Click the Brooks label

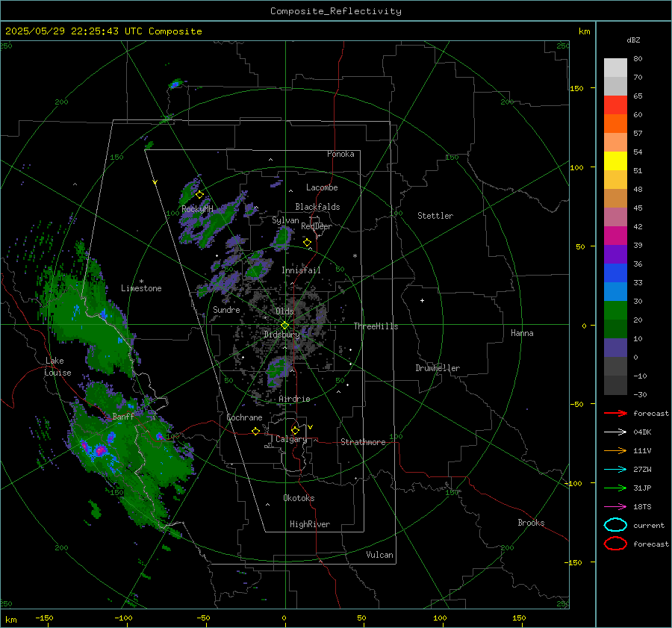pyautogui.click(x=531, y=523)
